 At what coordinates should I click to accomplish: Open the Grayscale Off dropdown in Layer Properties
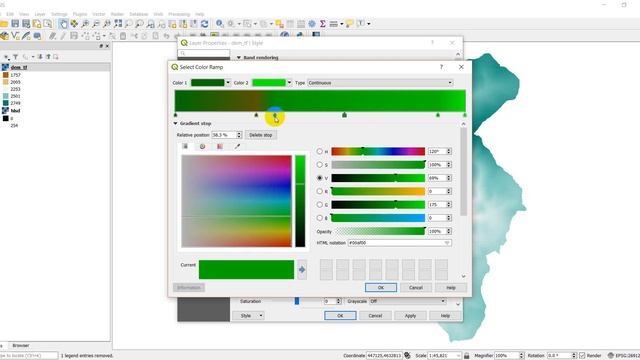coord(407,301)
